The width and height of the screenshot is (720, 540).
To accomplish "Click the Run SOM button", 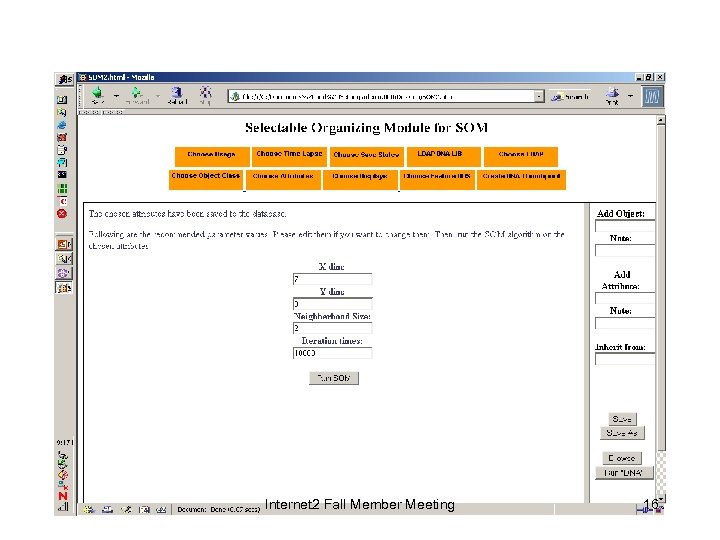I will coord(334,378).
